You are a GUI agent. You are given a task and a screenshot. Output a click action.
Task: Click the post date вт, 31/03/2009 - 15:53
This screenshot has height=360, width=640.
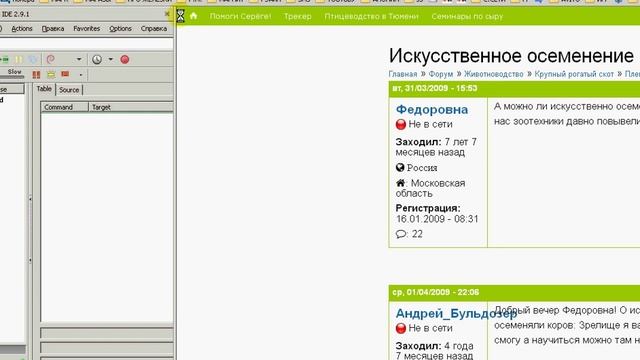pos(435,88)
